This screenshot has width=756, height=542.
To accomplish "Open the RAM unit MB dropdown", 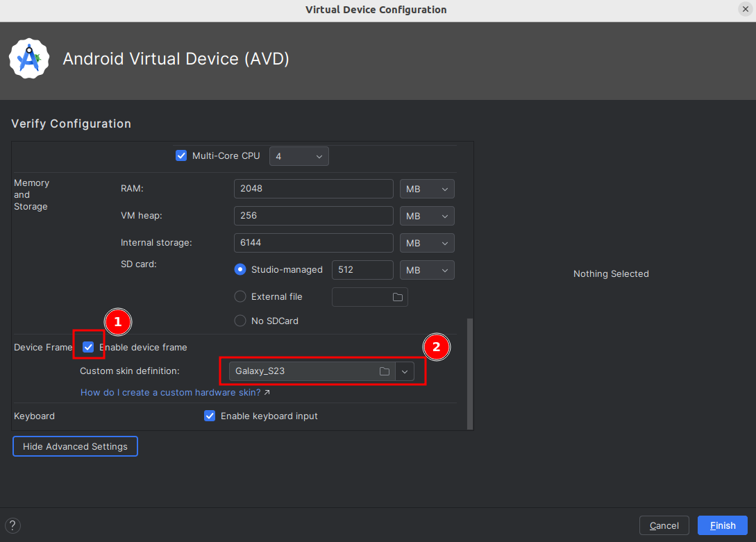I will click(x=427, y=189).
